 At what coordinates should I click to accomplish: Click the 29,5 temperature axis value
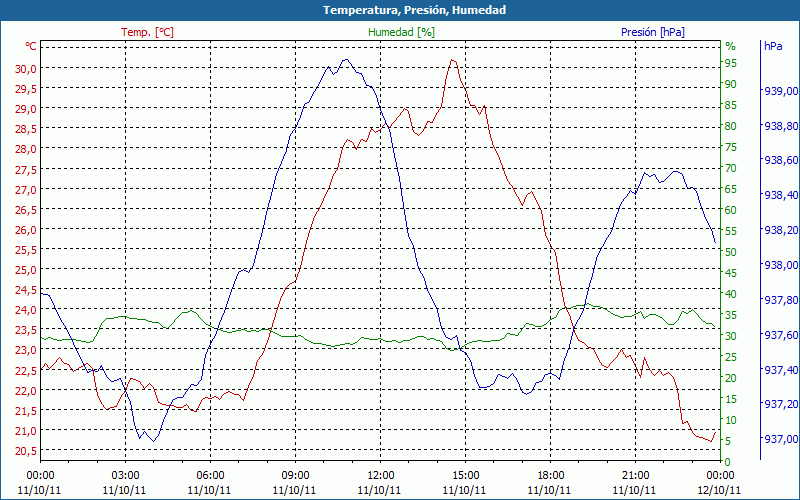click(26, 89)
